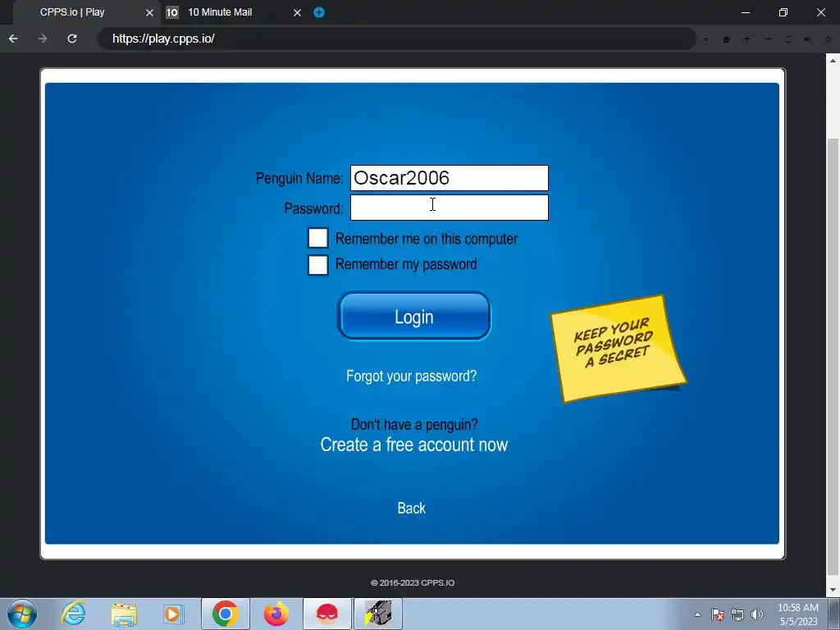Click the Action Center flag tray icon
Image resolution: width=840 pixels, height=630 pixels.
pyautogui.click(x=718, y=614)
